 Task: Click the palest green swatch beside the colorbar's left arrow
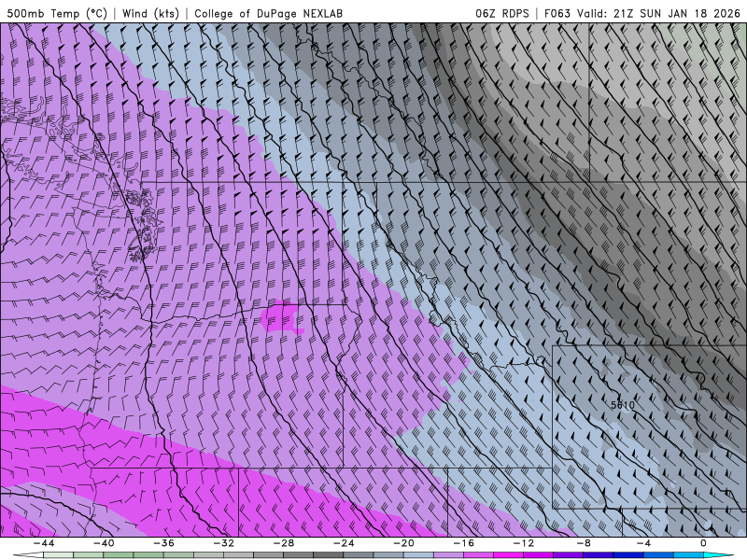click(x=58, y=555)
